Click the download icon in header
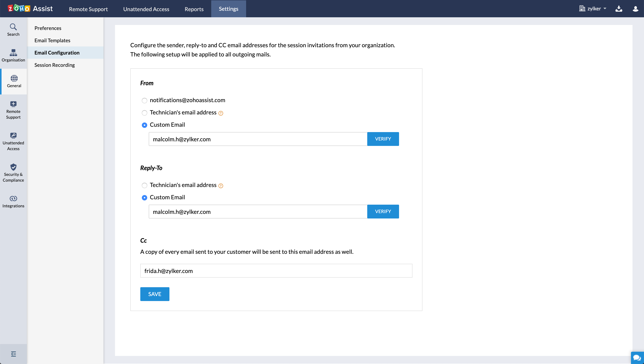The image size is (644, 364). tap(619, 9)
